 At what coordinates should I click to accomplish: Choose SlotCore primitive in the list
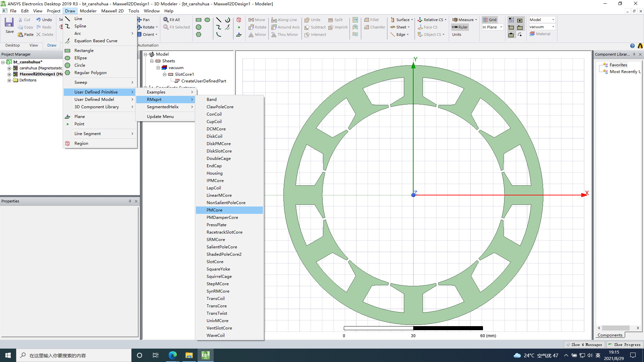pos(215,262)
